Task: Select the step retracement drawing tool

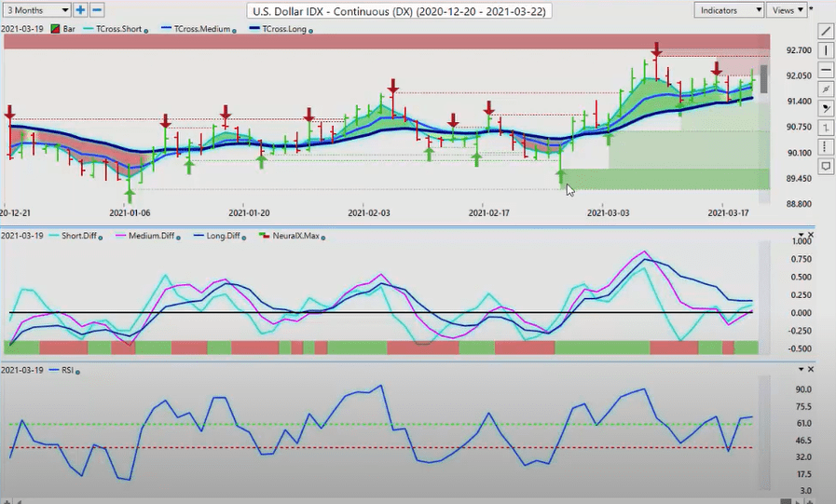Action: (x=826, y=128)
